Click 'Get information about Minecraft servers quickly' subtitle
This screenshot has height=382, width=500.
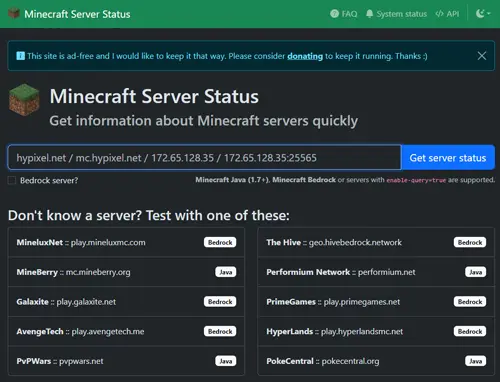pyautogui.click(x=204, y=121)
